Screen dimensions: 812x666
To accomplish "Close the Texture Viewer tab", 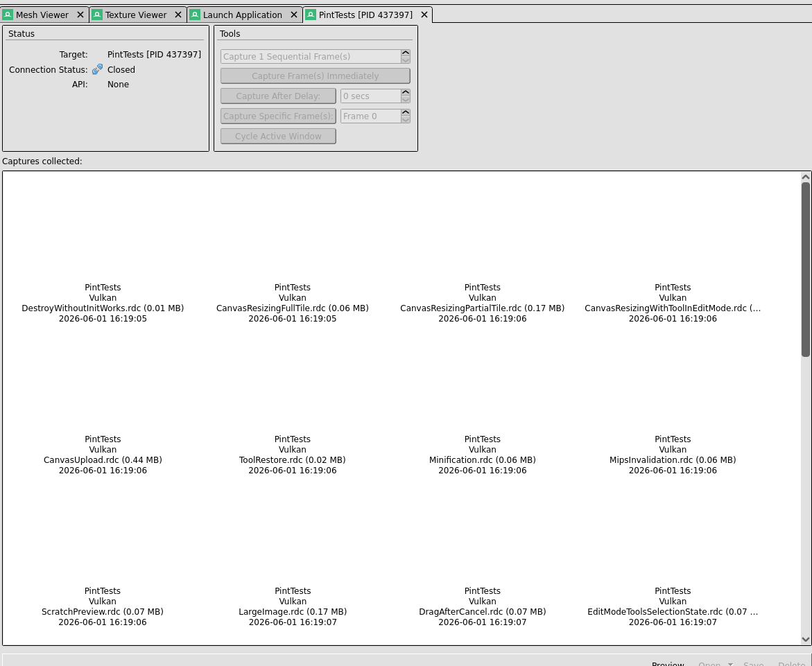I will (x=178, y=15).
